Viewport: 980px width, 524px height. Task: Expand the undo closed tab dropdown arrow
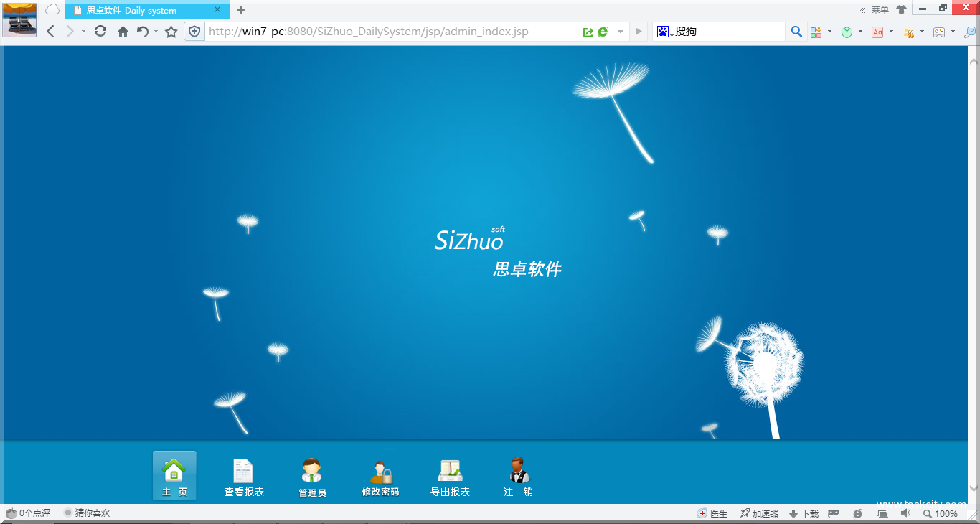pos(156,32)
